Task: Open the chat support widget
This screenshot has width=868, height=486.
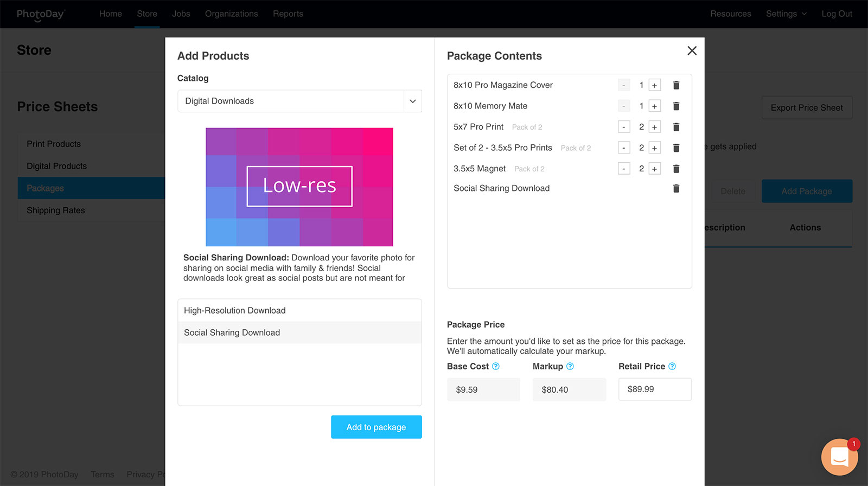Action: pos(839,457)
